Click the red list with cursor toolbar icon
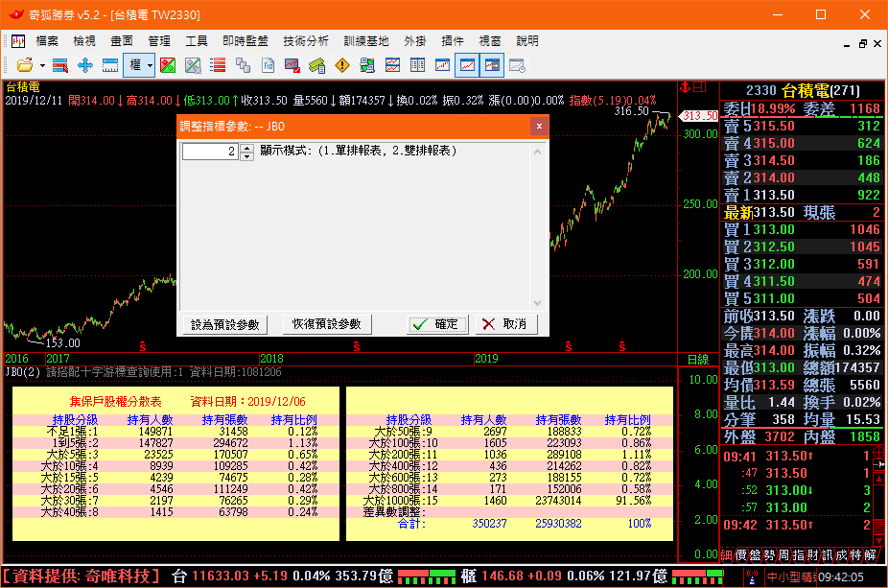Image resolution: width=888 pixels, height=588 pixels. click(60, 65)
